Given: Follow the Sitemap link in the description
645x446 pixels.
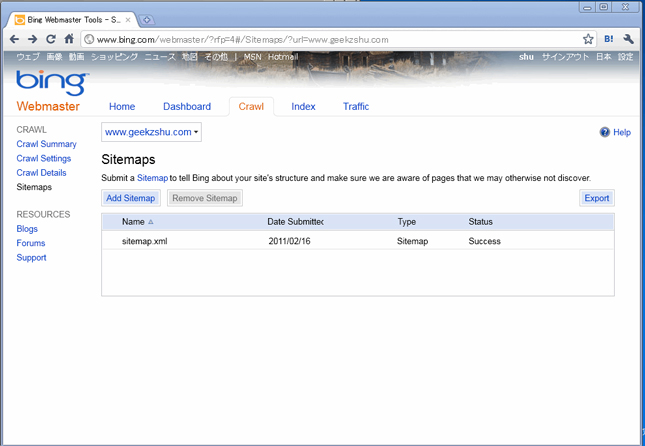Looking at the screenshot, I should [152, 178].
